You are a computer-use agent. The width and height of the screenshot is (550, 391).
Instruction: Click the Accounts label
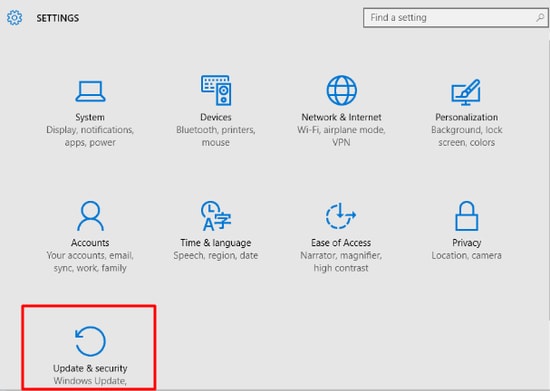coord(90,243)
